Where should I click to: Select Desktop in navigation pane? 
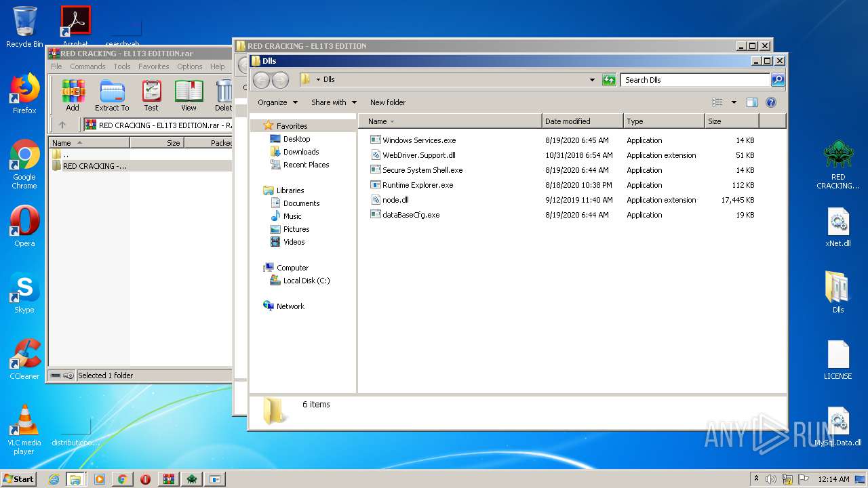pos(296,139)
